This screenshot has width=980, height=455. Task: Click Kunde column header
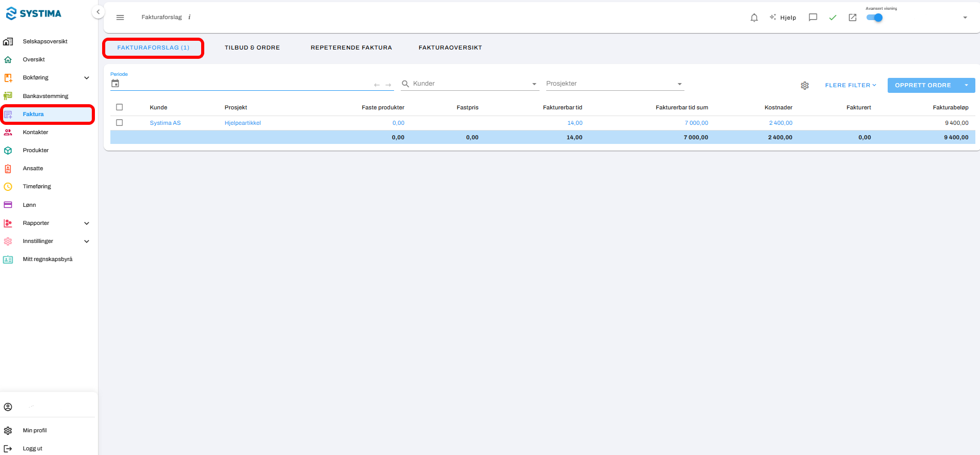click(x=158, y=107)
